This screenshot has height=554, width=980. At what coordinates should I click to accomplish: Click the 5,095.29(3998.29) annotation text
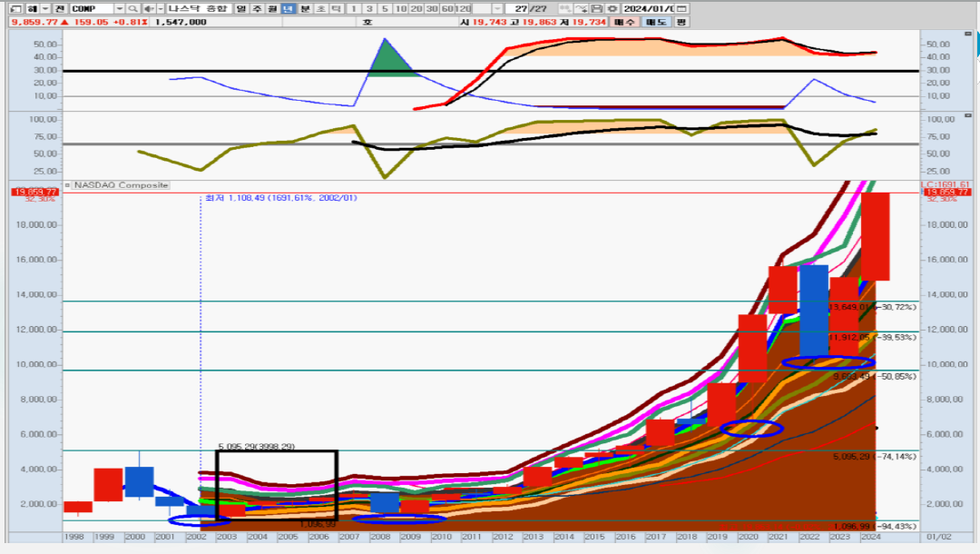pos(256,447)
